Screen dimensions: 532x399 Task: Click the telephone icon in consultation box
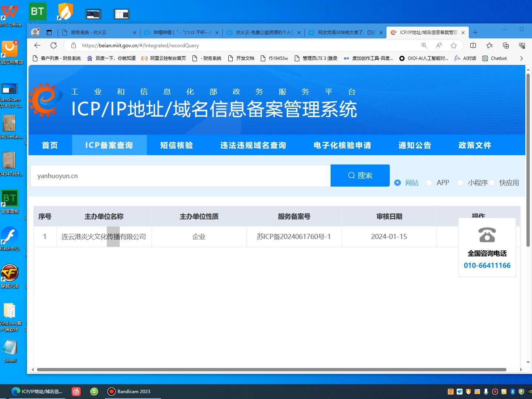(x=487, y=235)
